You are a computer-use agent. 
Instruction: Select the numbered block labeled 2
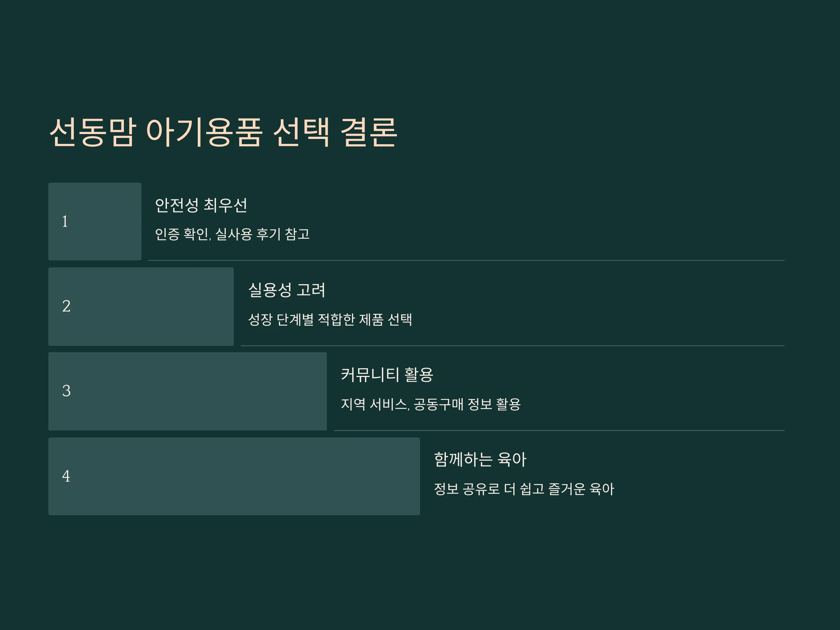point(141,307)
